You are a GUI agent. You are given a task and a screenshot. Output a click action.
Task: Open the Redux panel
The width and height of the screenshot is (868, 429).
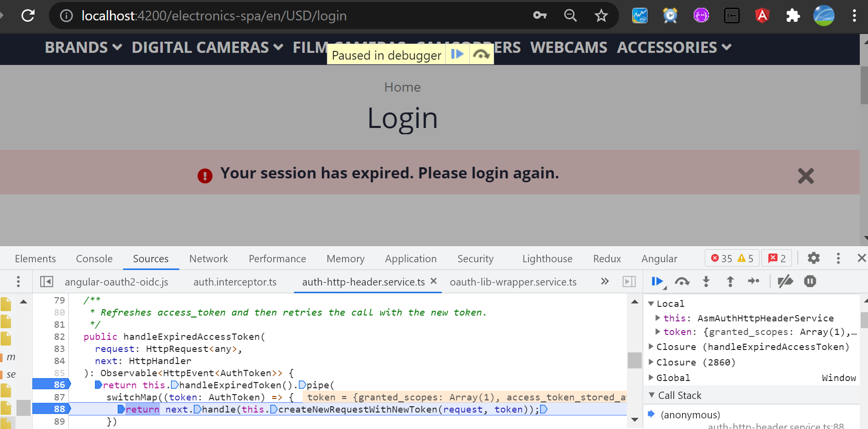pos(607,259)
